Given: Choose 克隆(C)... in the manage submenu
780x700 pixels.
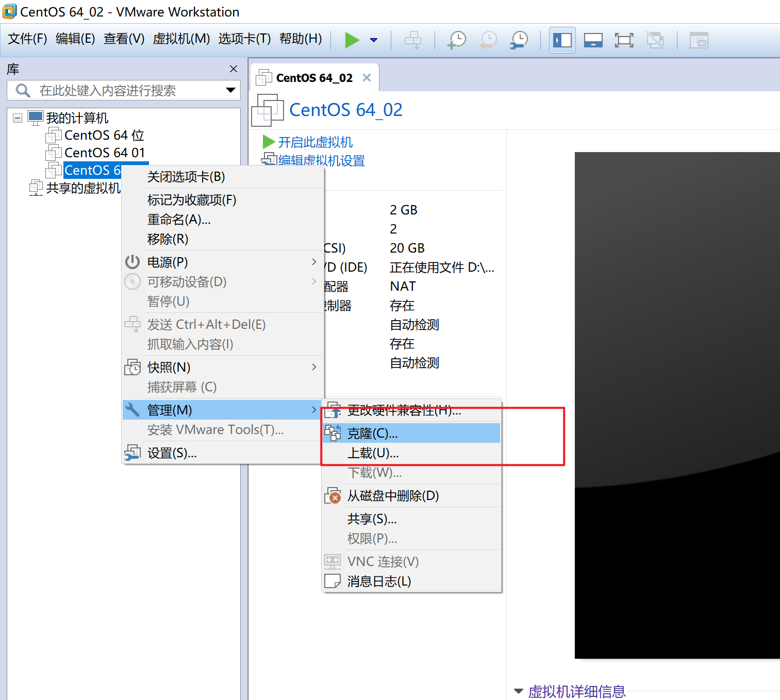Looking at the screenshot, I should [x=411, y=434].
